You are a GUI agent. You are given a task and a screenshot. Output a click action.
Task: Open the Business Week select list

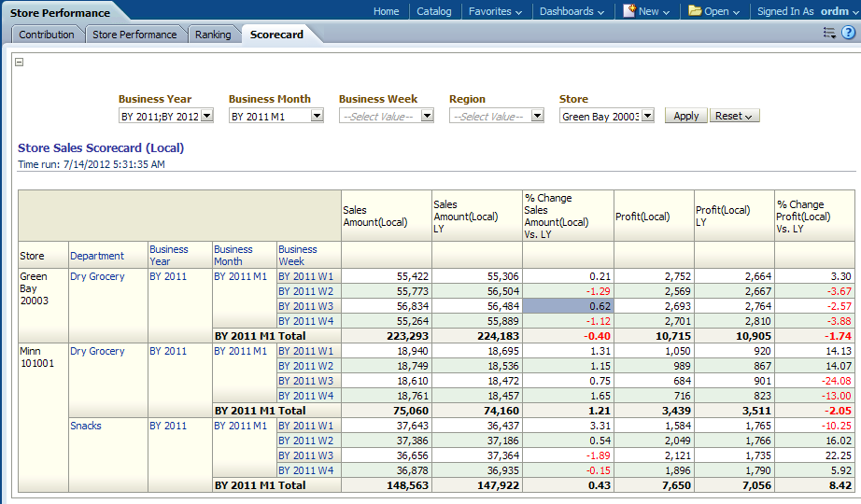click(x=427, y=117)
